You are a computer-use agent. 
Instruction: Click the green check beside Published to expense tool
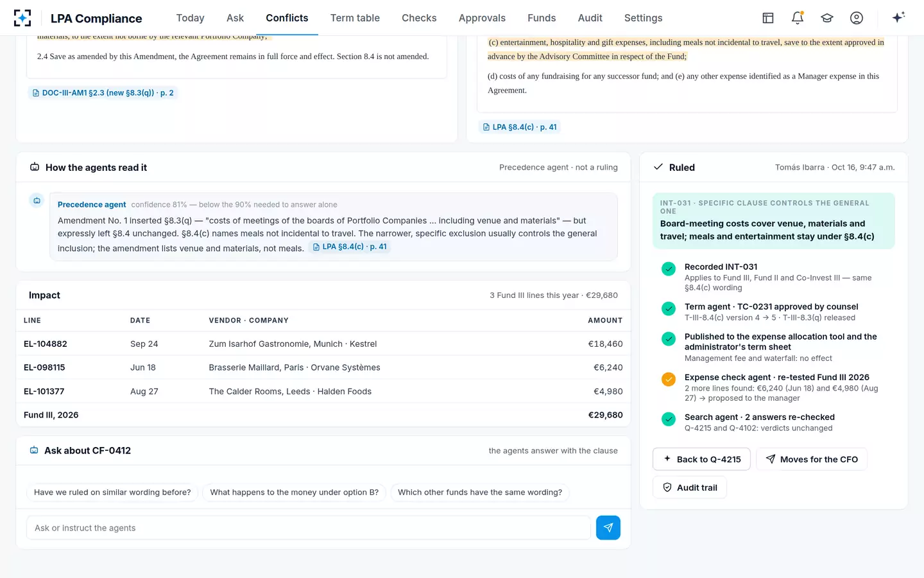pyautogui.click(x=669, y=338)
